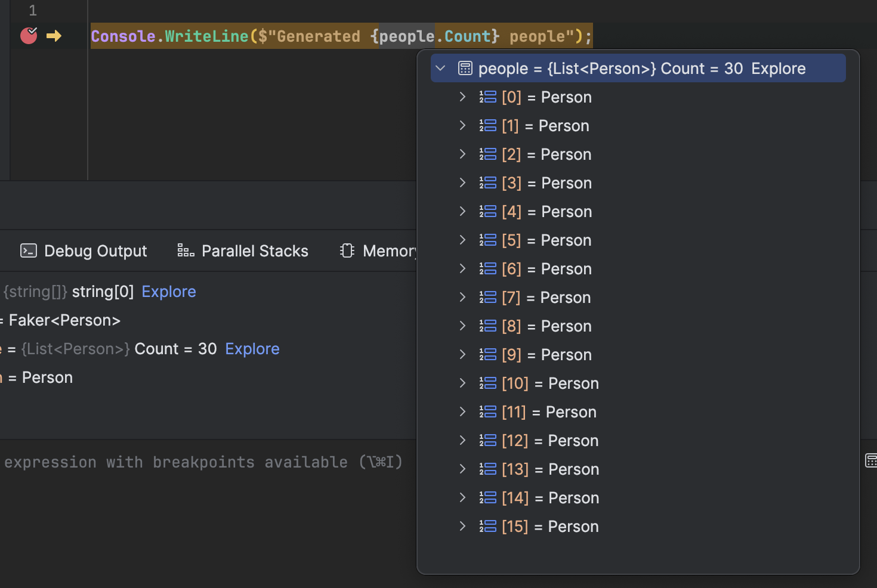Click the object icon of item [7]
Image resolution: width=877 pixels, height=588 pixels.
coord(487,298)
